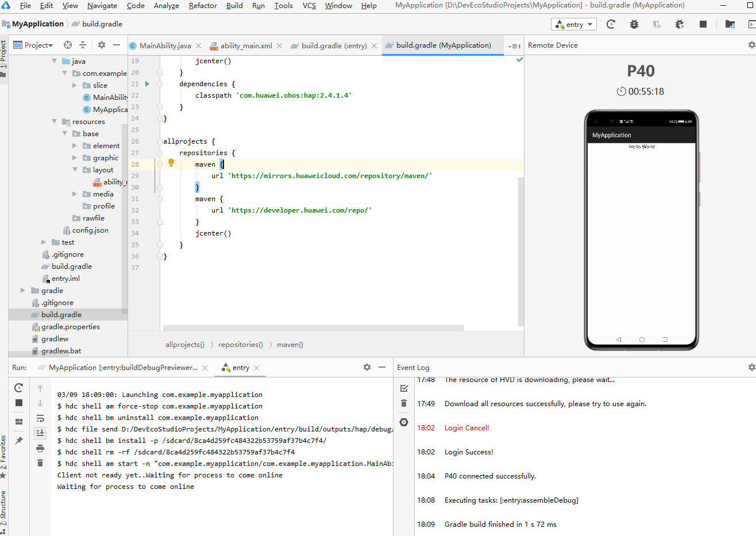Viewport: 756px width, 536px height.
Task: Click the Stop square button in top toolbar
Action: [703, 24]
